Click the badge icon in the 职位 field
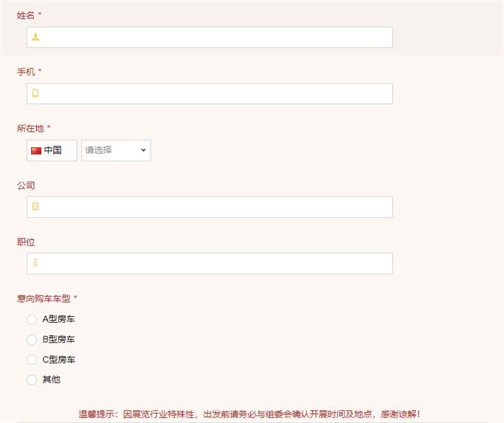 [x=35, y=263]
